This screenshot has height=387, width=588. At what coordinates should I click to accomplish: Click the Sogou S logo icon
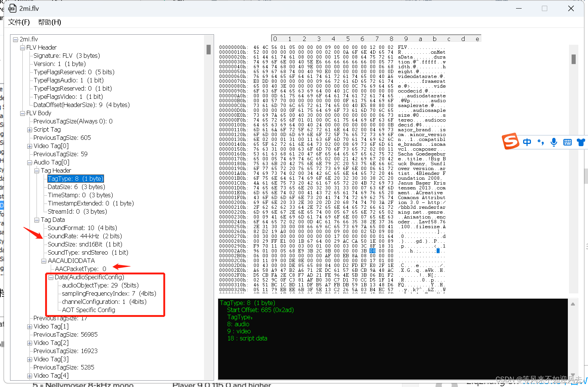coord(510,141)
